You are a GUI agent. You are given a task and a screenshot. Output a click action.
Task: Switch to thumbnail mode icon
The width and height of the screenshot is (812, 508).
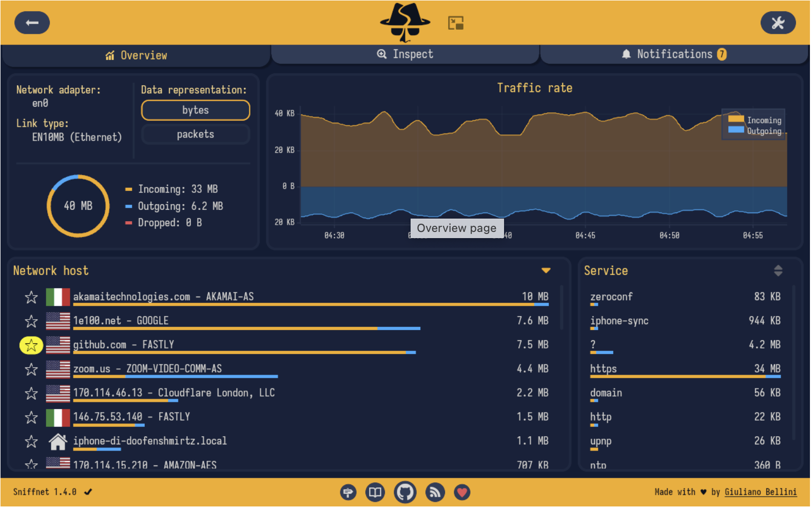click(x=455, y=23)
